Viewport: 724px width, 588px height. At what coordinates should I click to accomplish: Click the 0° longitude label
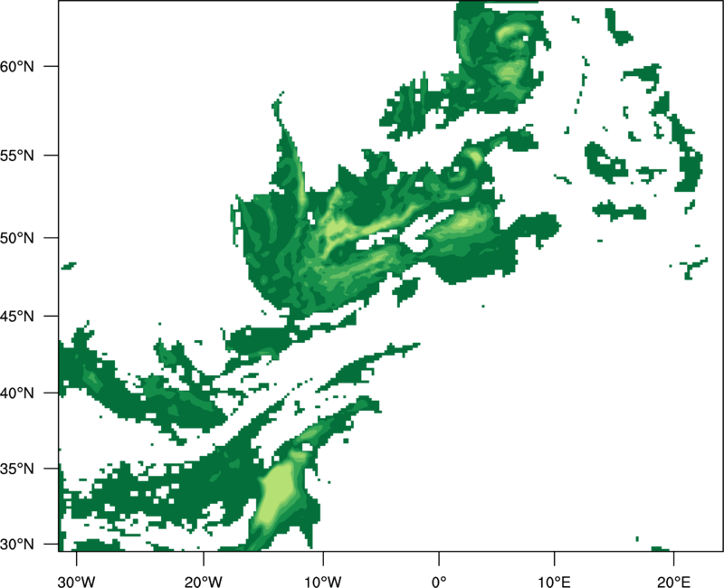[439, 582]
